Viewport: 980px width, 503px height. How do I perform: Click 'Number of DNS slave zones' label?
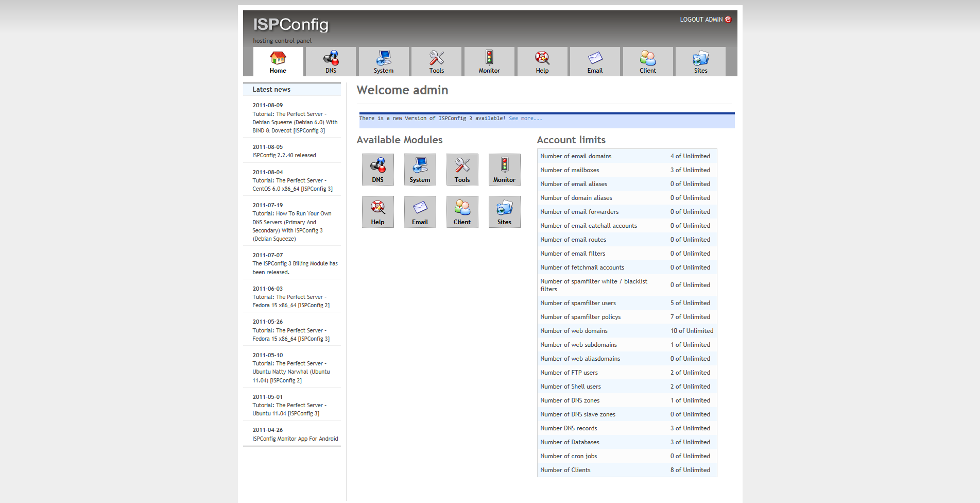(x=578, y=414)
